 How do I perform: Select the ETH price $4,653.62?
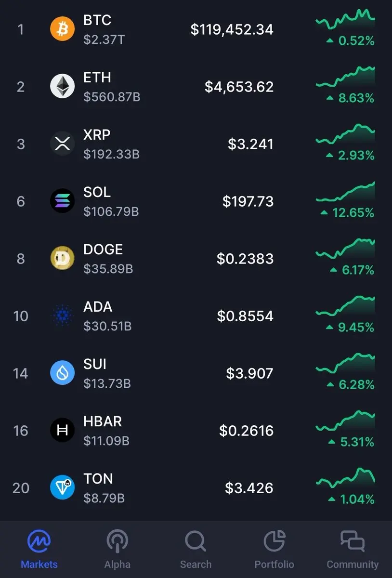(239, 87)
